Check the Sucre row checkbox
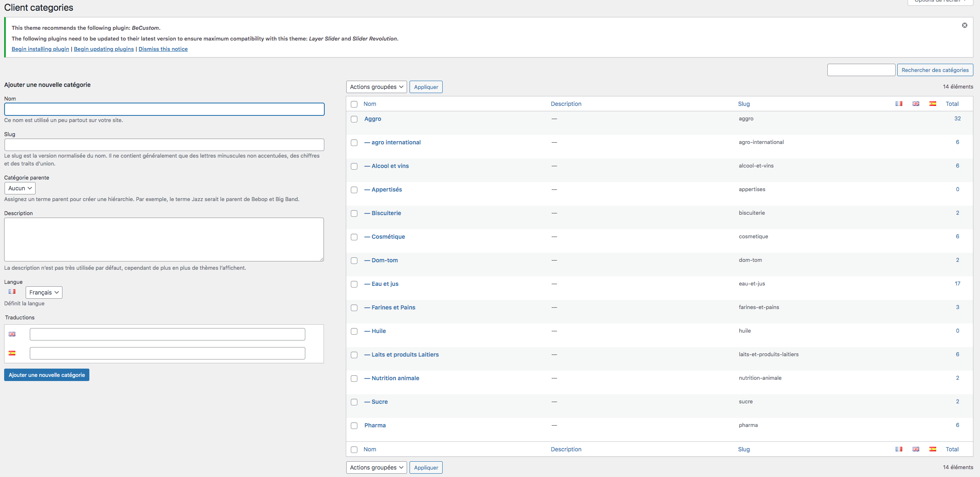The width and height of the screenshot is (980, 477). [x=354, y=402]
